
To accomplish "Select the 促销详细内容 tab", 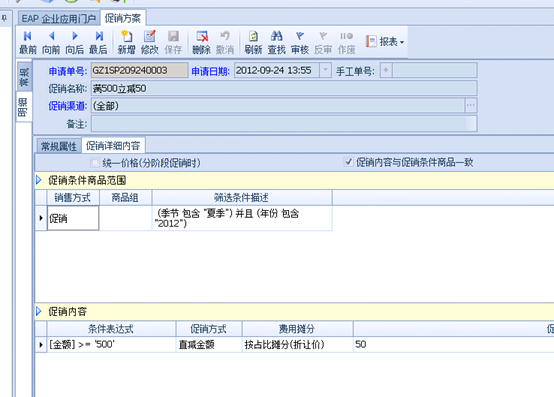I will pyautogui.click(x=113, y=146).
